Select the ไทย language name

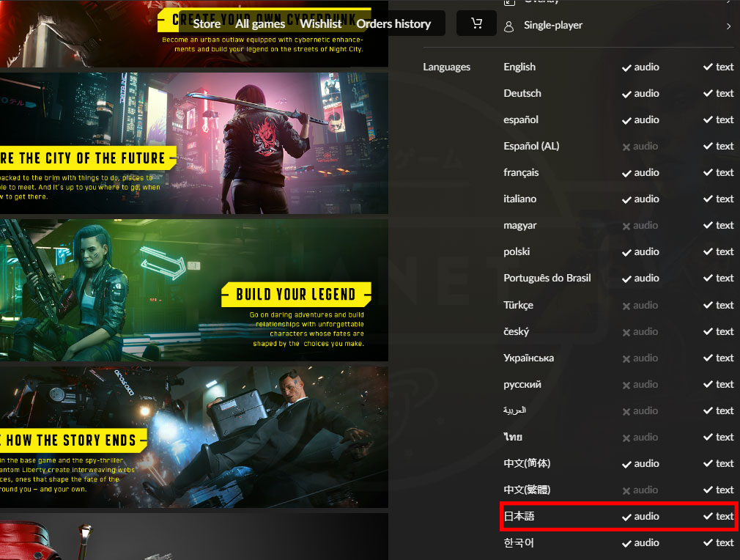513,438
